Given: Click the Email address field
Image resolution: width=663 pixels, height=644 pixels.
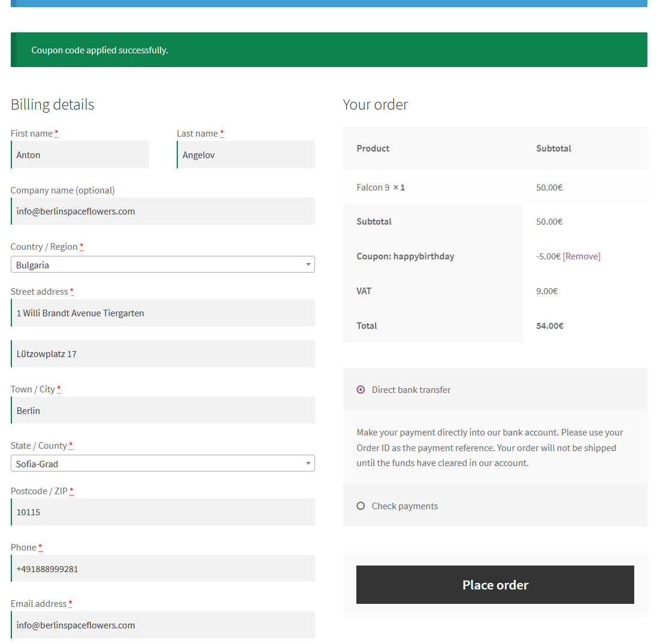Looking at the screenshot, I should (162, 624).
